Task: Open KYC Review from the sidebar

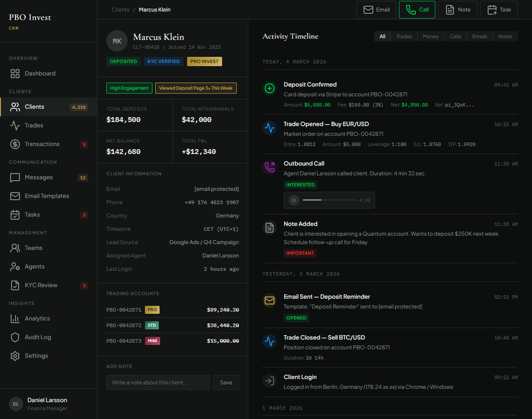Action: [x=41, y=285]
